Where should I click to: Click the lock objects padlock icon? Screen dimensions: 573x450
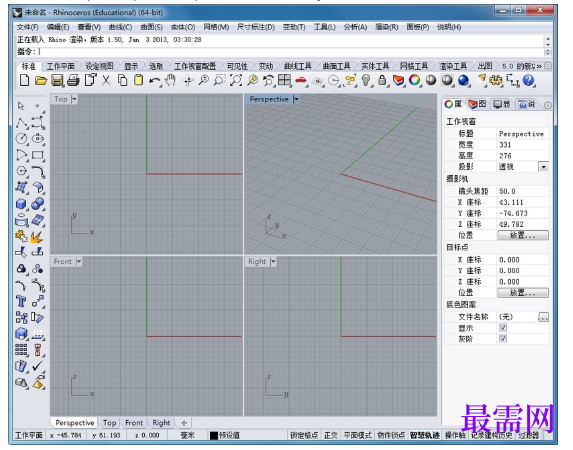(x=382, y=80)
